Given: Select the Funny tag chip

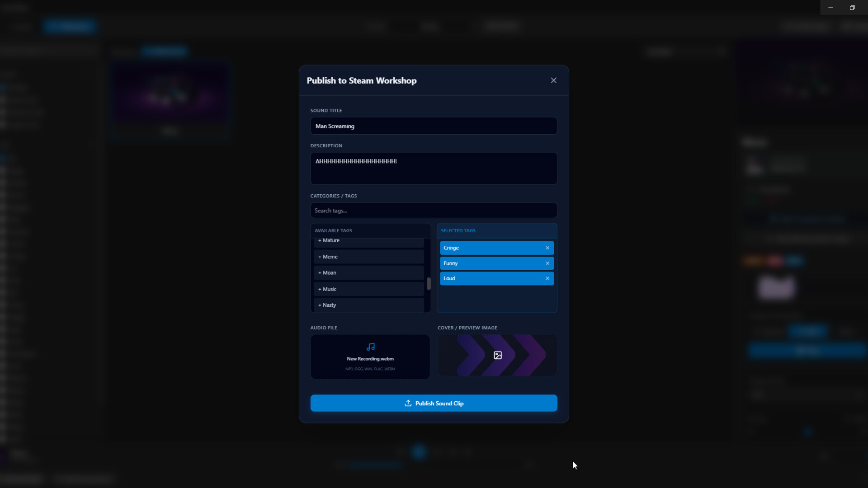Looking at the screenshot, I should pos(497,263).
